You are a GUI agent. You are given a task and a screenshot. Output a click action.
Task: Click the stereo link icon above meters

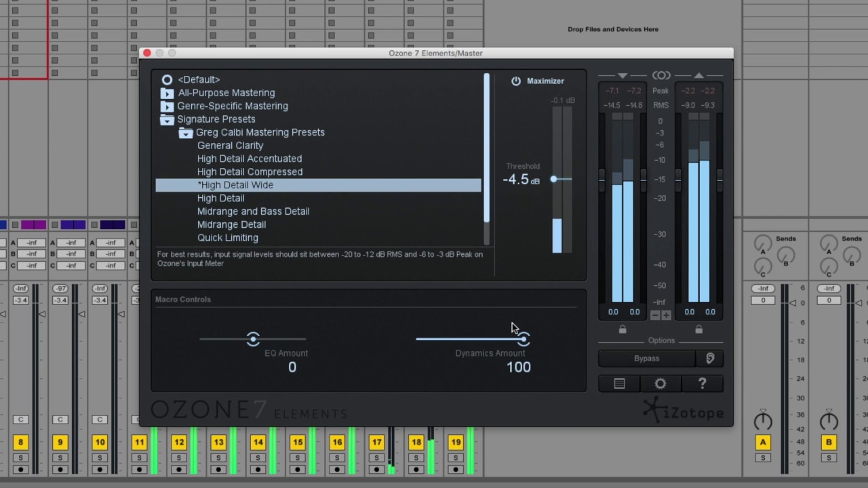click(661, 75)
